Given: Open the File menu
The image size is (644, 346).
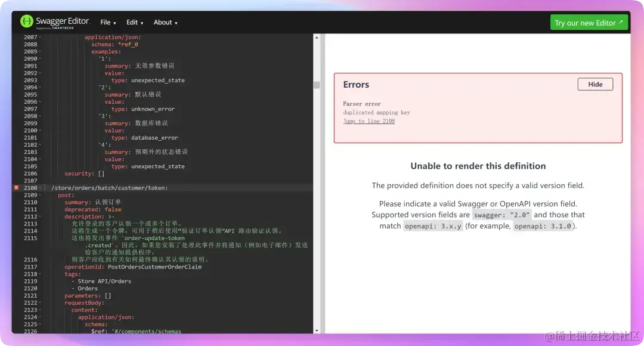Looking at the screenshot, I should tap(107, 22).
